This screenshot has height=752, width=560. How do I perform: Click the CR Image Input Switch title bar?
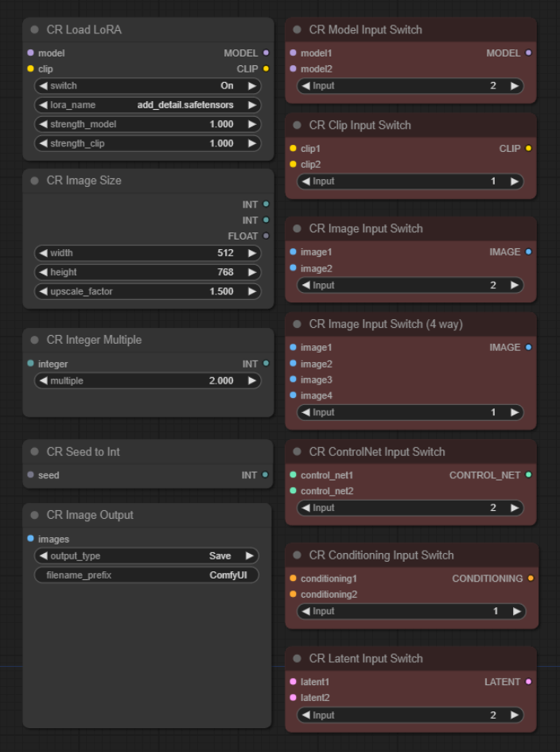(x=410, y=228)
